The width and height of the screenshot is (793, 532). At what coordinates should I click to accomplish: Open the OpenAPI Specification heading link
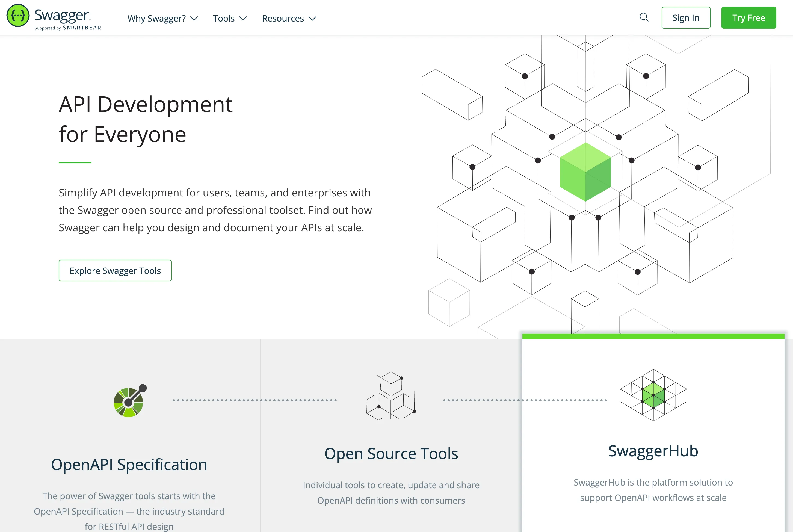pos(129,465)
